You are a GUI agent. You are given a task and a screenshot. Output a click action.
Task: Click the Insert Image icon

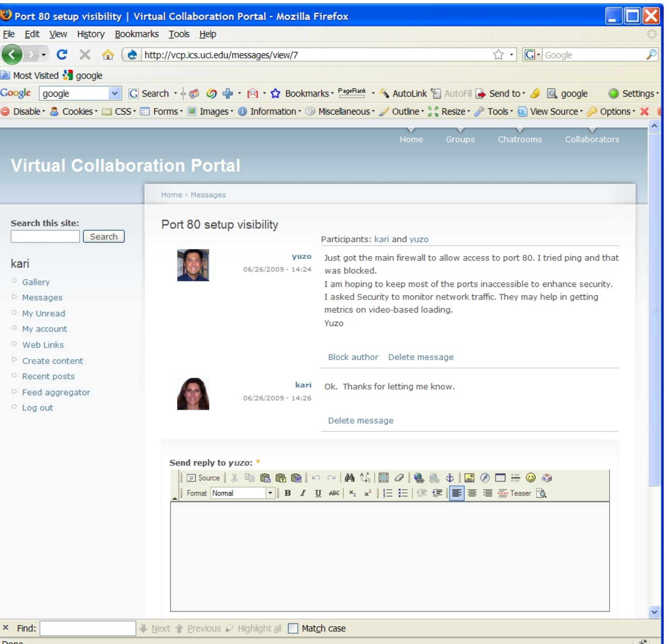(469, 478)
